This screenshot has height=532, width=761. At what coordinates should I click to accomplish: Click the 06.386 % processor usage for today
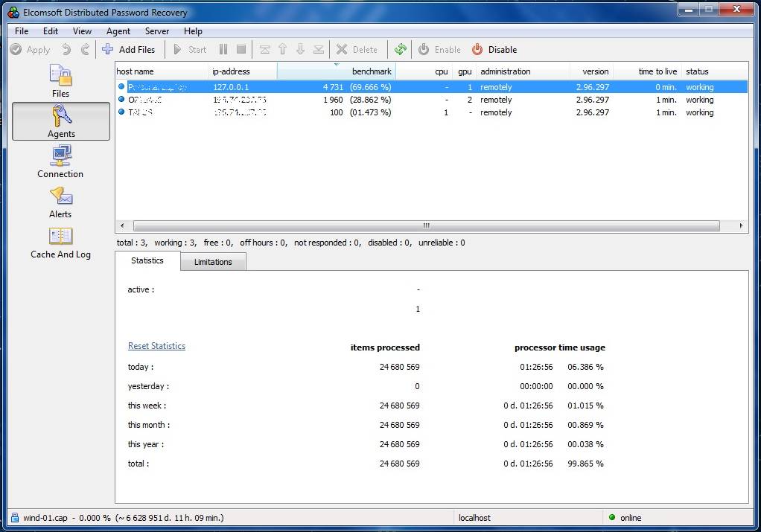pyautogui.click(x=586, y=367)
